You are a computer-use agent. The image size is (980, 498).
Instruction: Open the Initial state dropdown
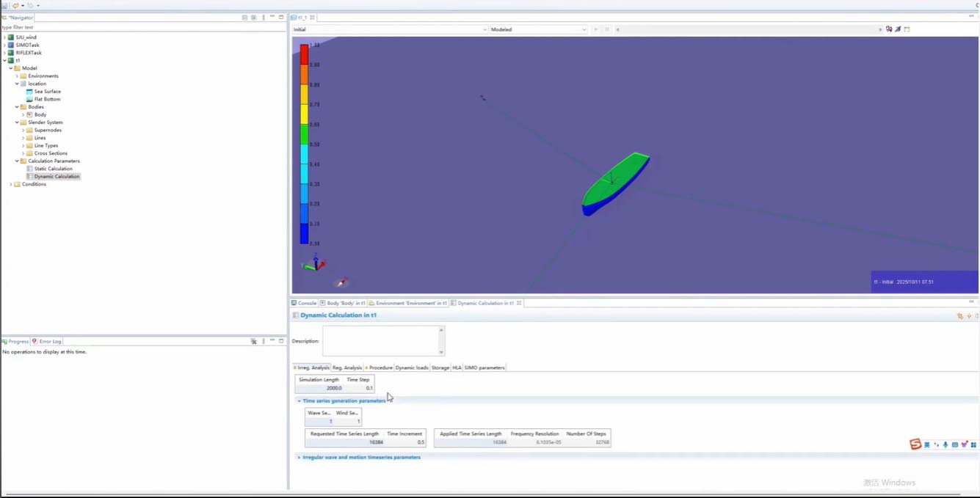click(389, 29)
